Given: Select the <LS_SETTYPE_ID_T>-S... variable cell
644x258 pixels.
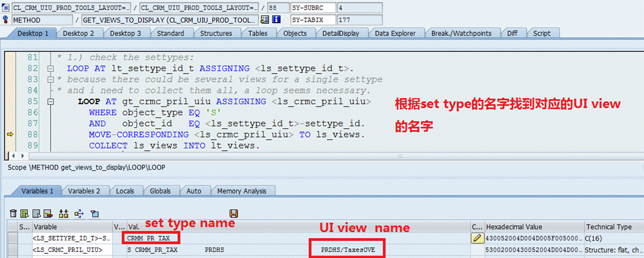Looking at the screenshot, I should tap(72, 238).
